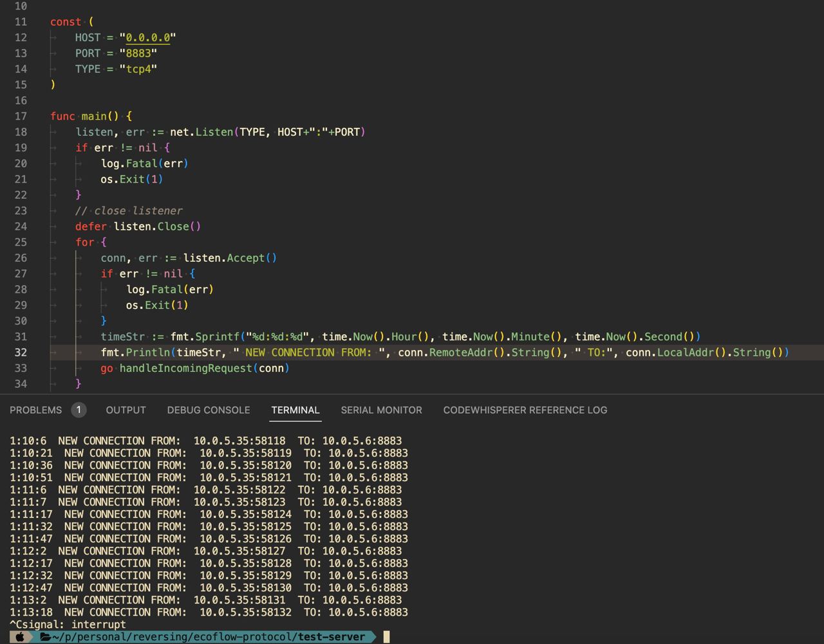Viewport: 824px width, 644px height.
Task: Click the ^Csignal: interrupt line
Action: 68,624
